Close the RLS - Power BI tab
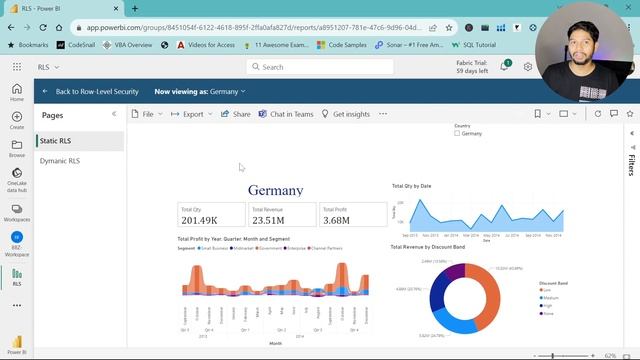Image resolution: width=640 pixels, height=360 pixels. [116, 9]
